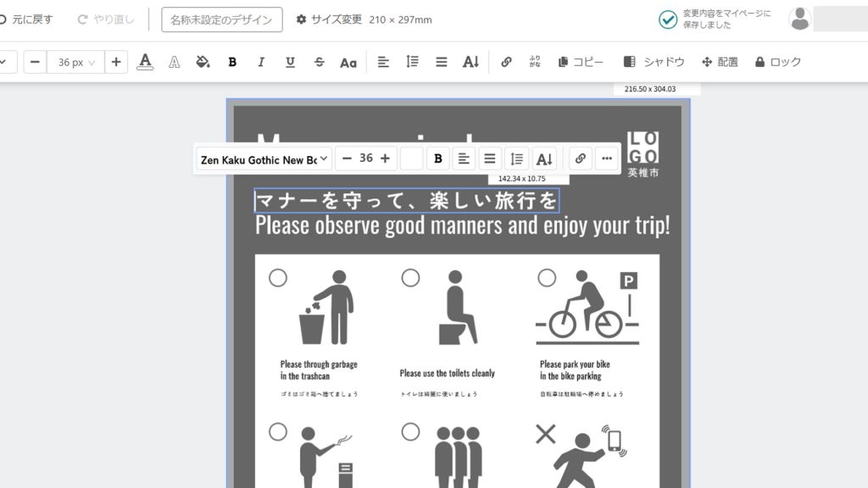868x488 pixels.
Task: Open the サイズ変更 size settings
Action: [329, 19]
